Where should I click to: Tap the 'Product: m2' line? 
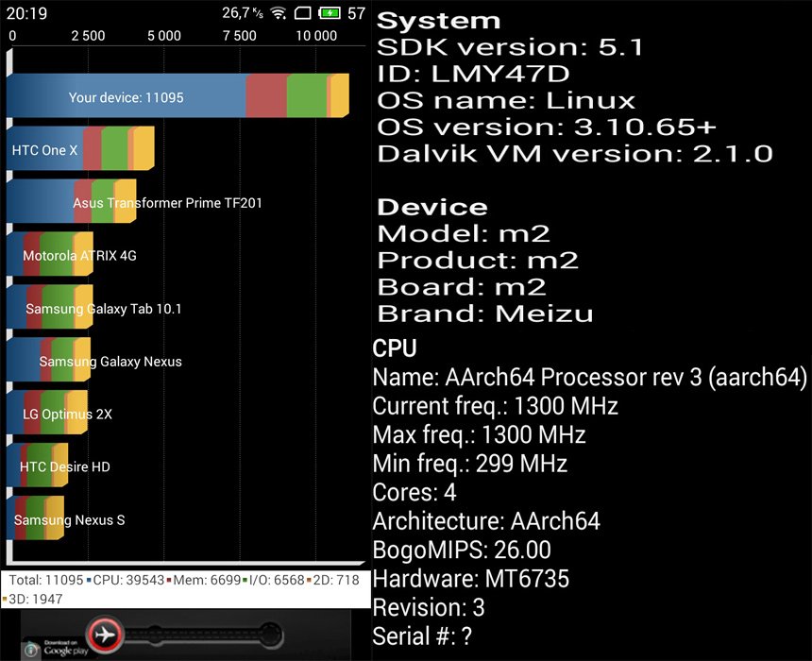[478, 261]
